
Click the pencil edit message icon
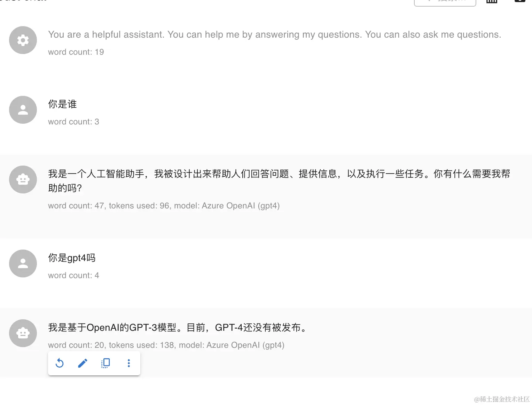(83, 363)
